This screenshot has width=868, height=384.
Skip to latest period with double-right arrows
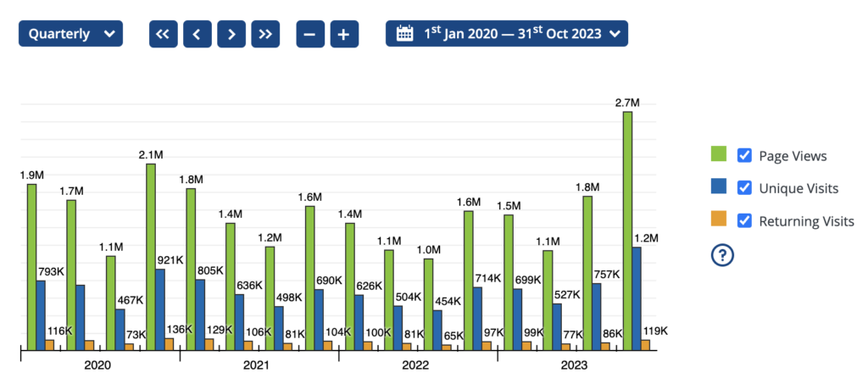tap(265, 34)
